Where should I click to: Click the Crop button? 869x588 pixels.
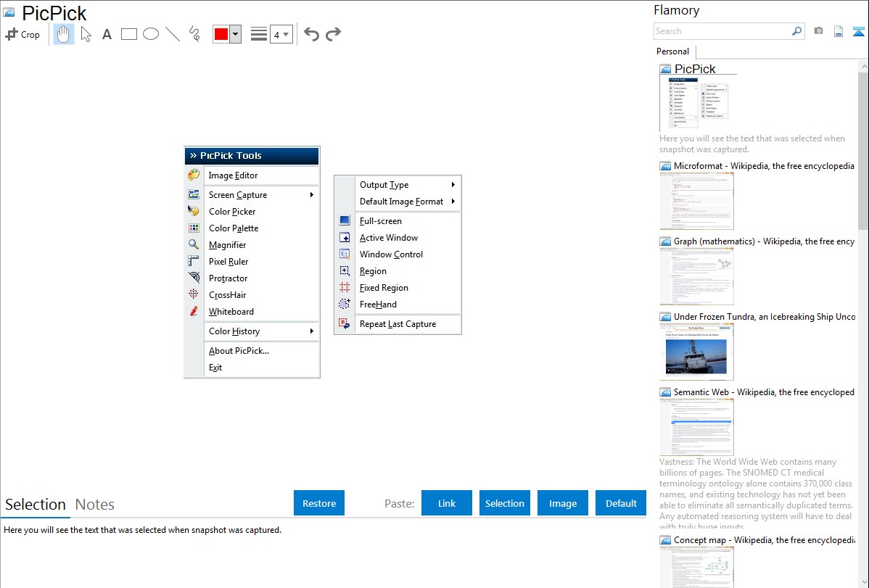(x=22, y=34)
